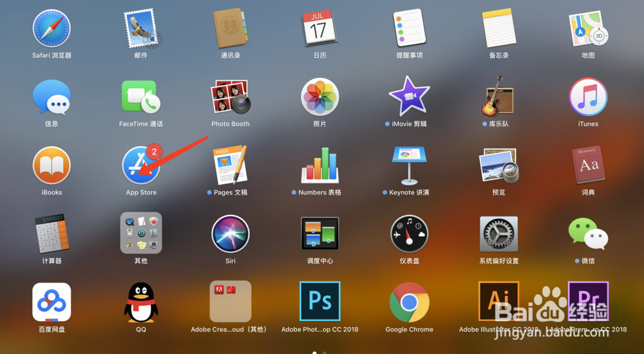Open the Photo Booth app
The image size is (644, 354).
point(231,97)
